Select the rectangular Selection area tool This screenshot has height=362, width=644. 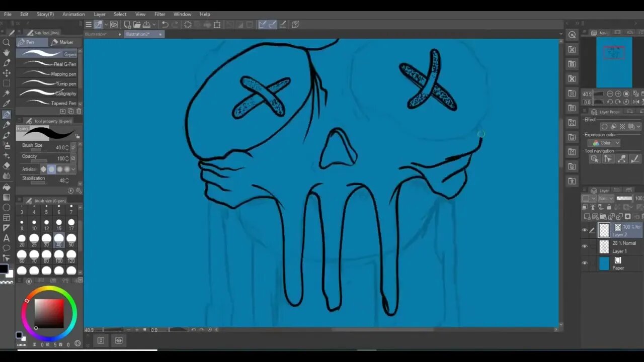(x=7, y=83)
